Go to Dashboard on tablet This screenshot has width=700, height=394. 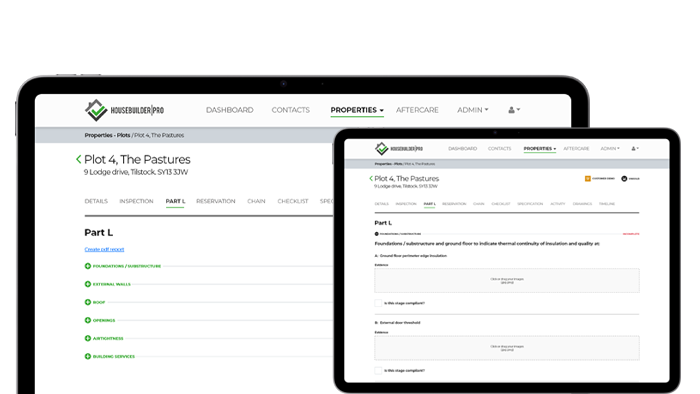(462, 149)
